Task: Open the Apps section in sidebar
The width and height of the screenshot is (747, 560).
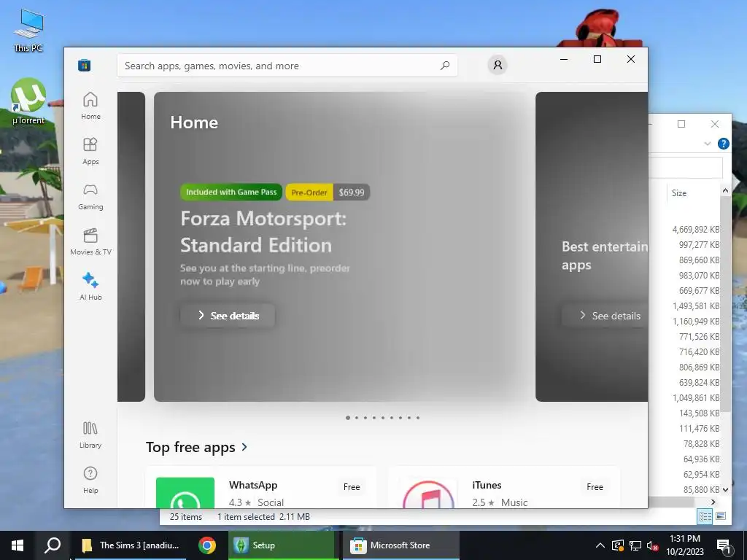Action: 90,151
